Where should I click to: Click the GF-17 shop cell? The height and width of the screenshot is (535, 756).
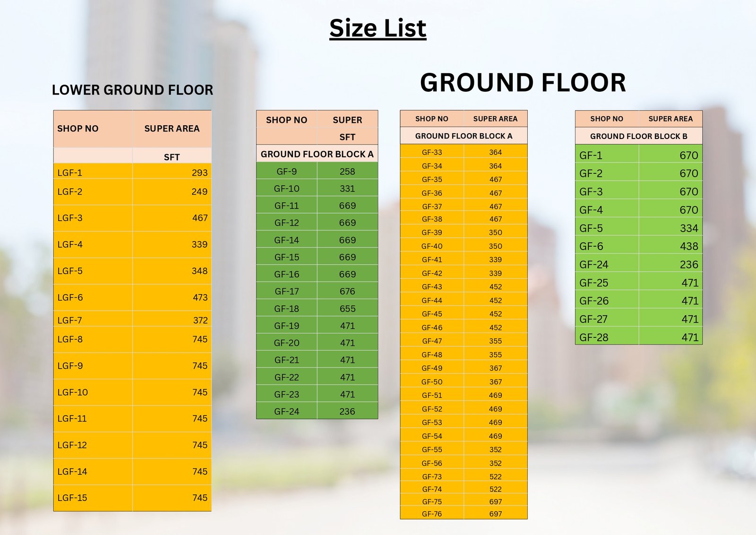click(286, 292)
